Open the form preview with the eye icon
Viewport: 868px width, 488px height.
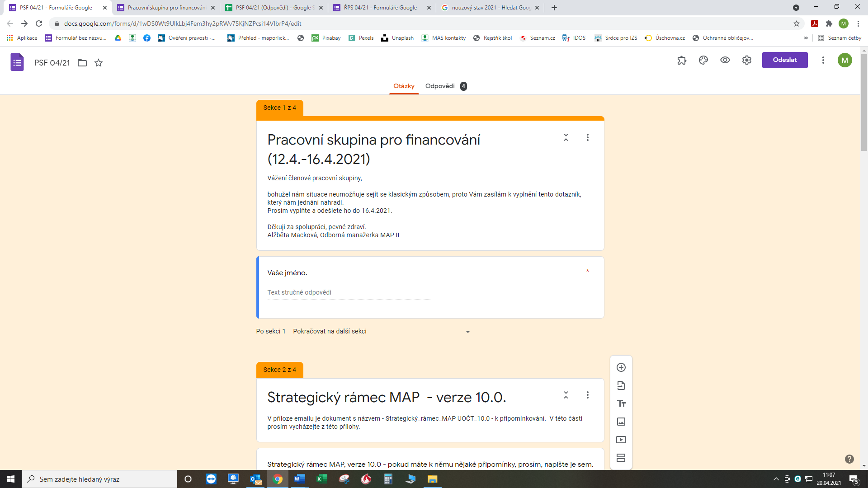pos(725,60)
